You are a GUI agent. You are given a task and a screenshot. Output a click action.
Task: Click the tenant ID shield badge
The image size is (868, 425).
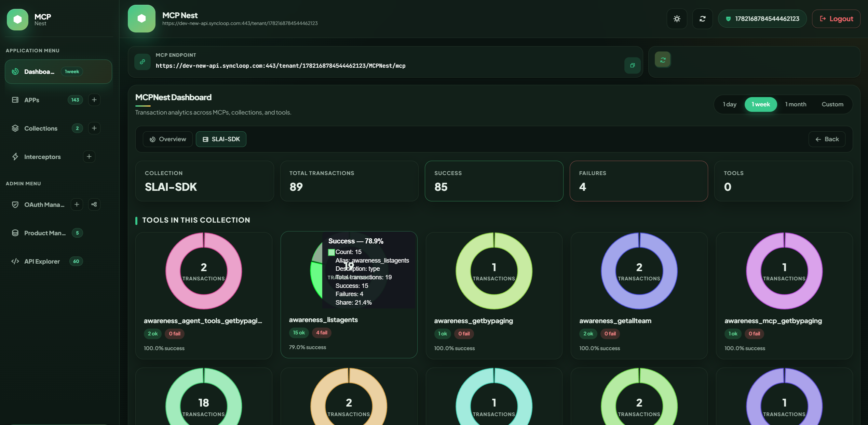click(762, 19)
